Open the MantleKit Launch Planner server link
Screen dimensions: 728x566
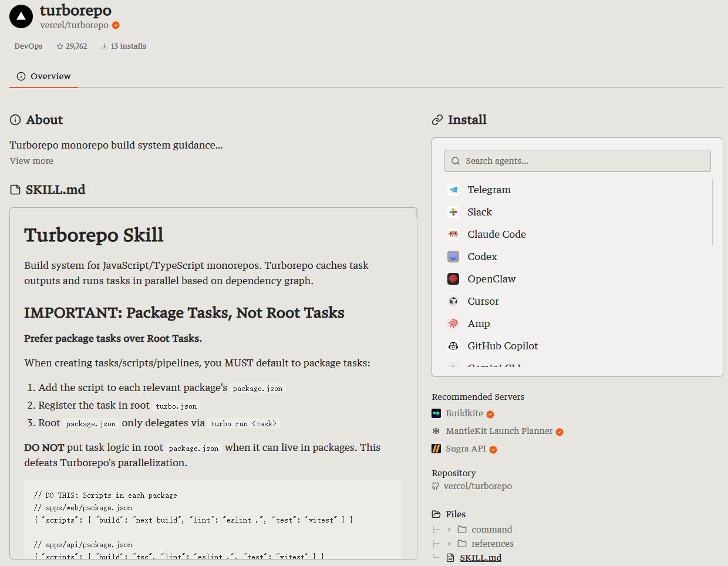coord(499,431)
